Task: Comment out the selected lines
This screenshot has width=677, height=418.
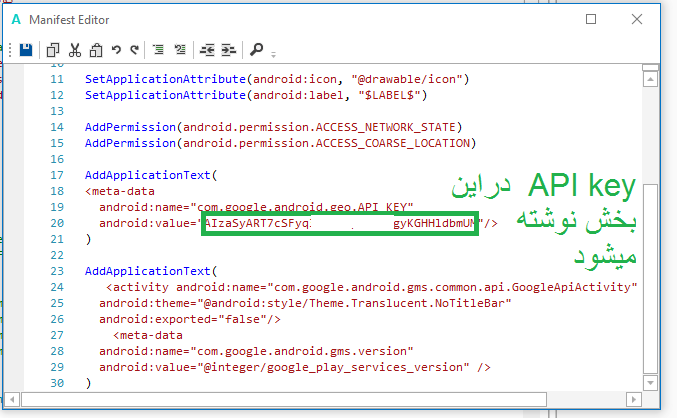Action: [160, 49]
